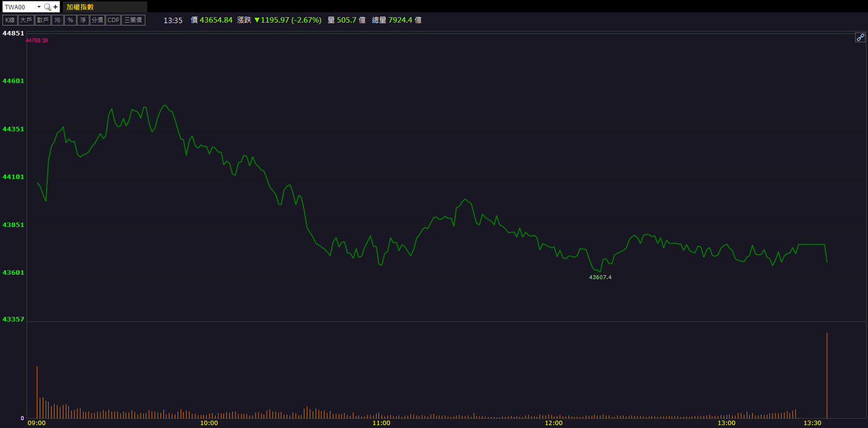Switch to K線 chart view
868x428 pixels.
click(x=10, y=20)
